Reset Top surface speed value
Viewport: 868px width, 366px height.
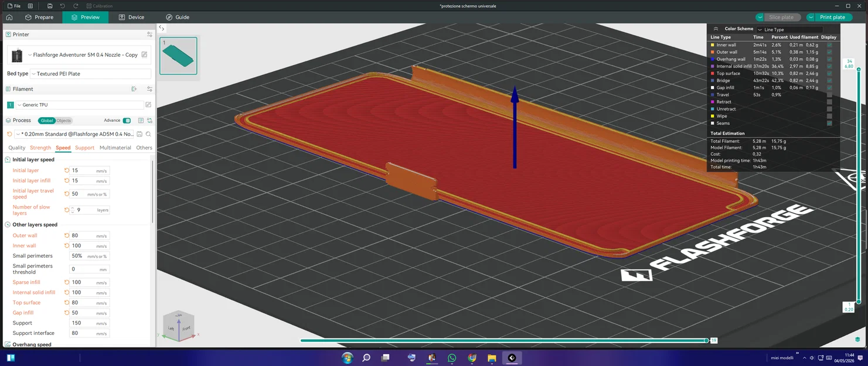point(67,303)
